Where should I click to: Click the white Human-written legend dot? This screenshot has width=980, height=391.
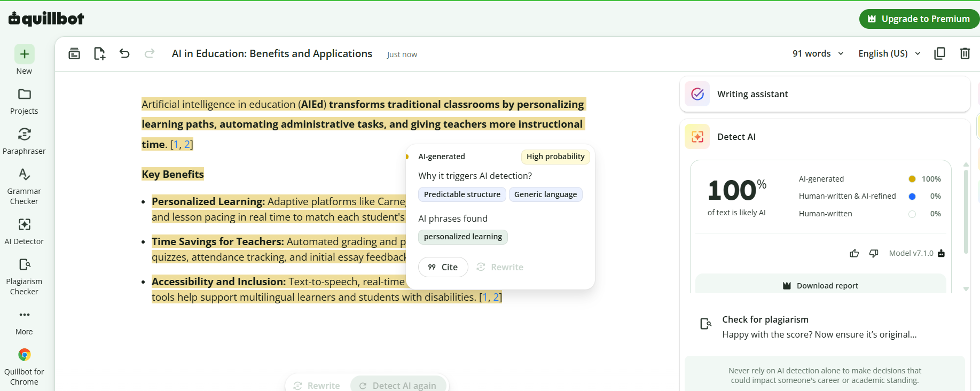click(x=912, y=214)
